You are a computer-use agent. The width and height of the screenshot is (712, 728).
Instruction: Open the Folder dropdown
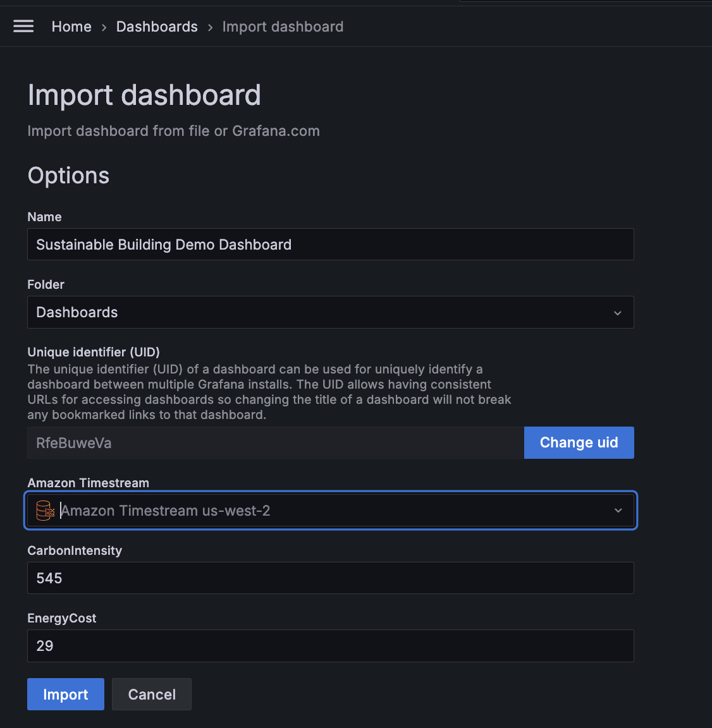[330, 312]
